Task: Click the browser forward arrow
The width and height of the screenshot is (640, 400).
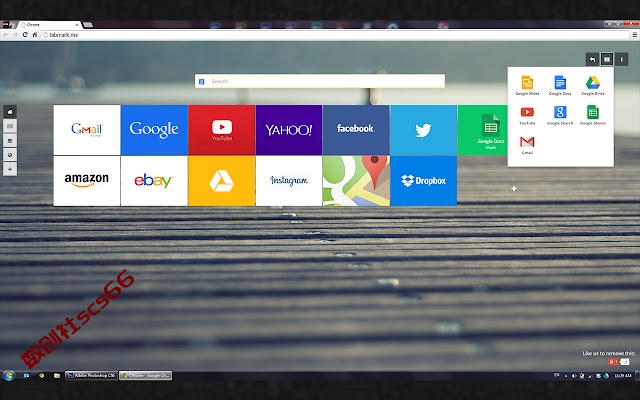Action: click(x=15, y=35)
